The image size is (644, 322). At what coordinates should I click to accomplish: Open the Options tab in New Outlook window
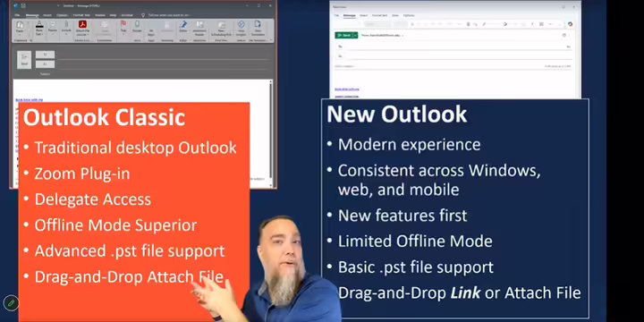[409, 15]
